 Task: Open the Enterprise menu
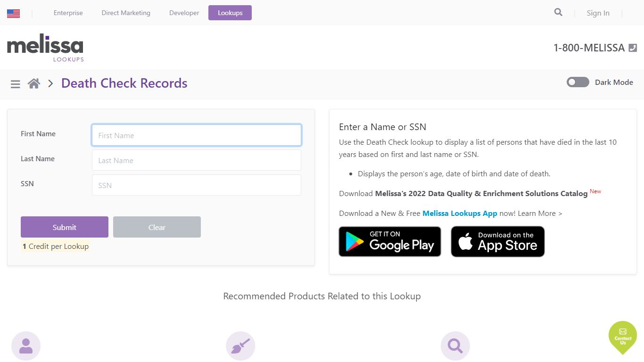(68, 13)
